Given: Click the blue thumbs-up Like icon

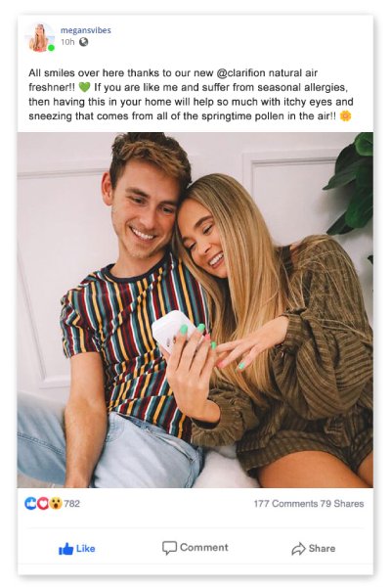Looking at the screenshot, I should click(x=65, y=549).
